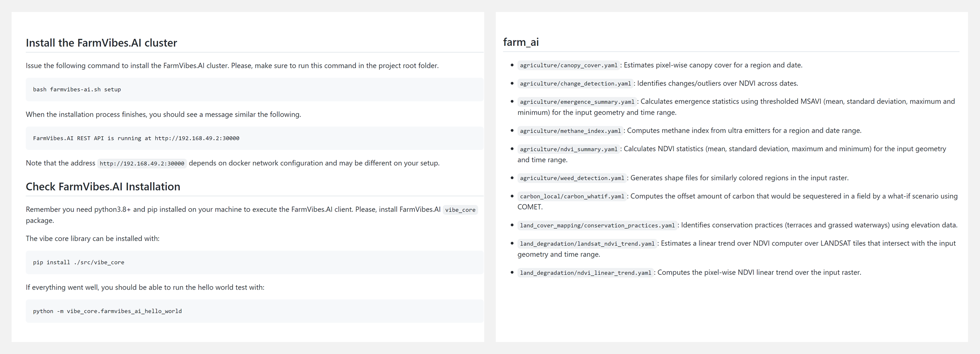
Task: Click agriculture/ndvi_summary.yaml workflow name
Action: tap(568, 149)
